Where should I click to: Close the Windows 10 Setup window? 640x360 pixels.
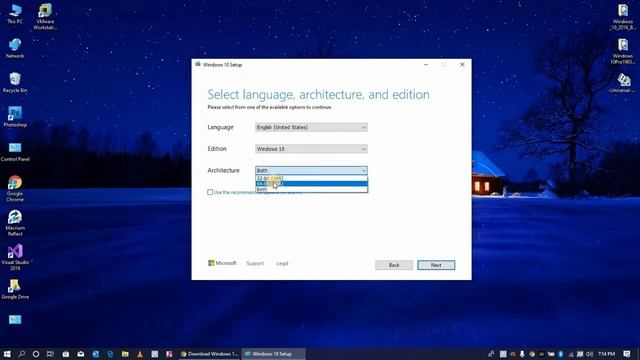(462, 64)
